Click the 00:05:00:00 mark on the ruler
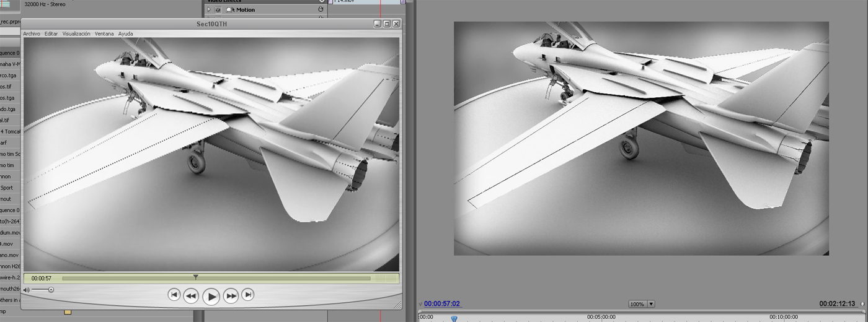 pos(601,316)
